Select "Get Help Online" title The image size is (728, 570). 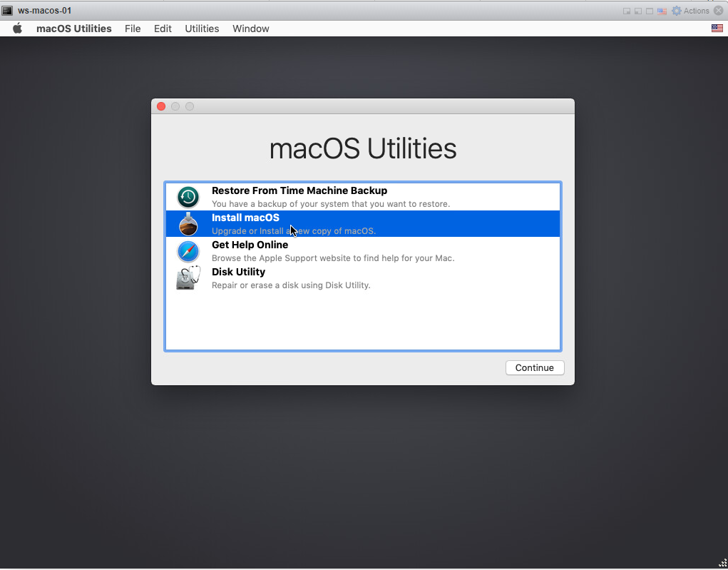(250, 245)
